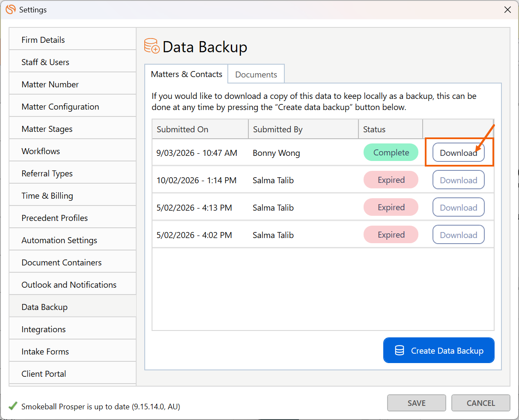Download the backup submitted by Bonny Wong

[x=458, y=153]
